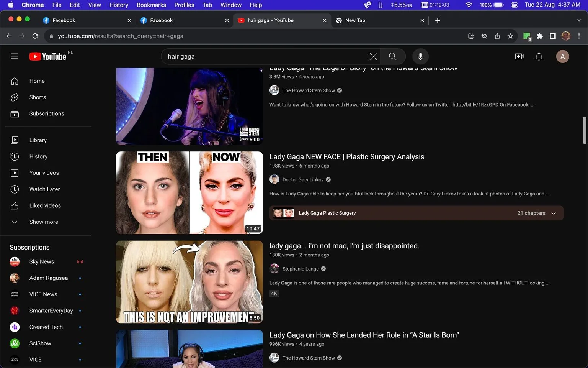Start voice search with microphone icon
This screenshot has height=368, width=588.
[x=420, y=56]
